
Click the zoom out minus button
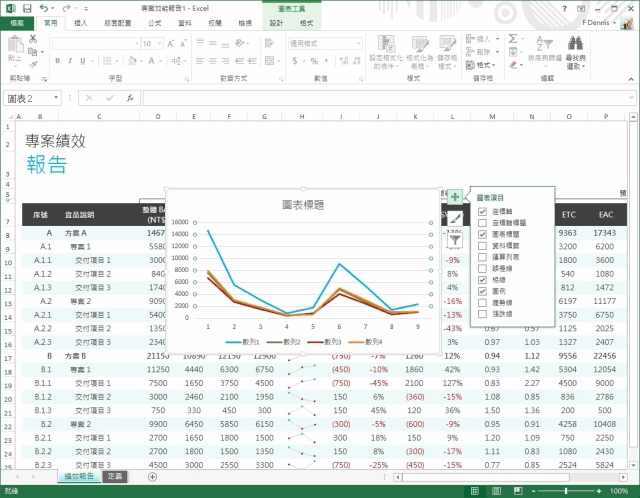533,491
